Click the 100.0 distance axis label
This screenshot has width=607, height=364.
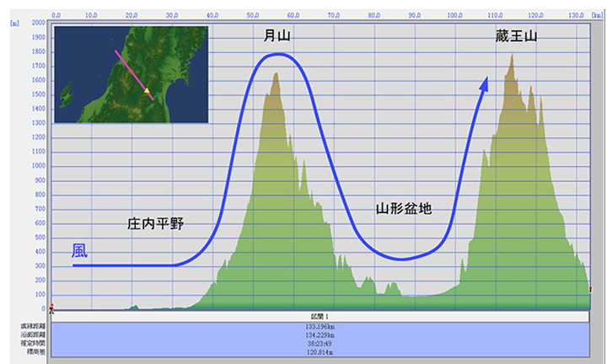click(454, 15)
